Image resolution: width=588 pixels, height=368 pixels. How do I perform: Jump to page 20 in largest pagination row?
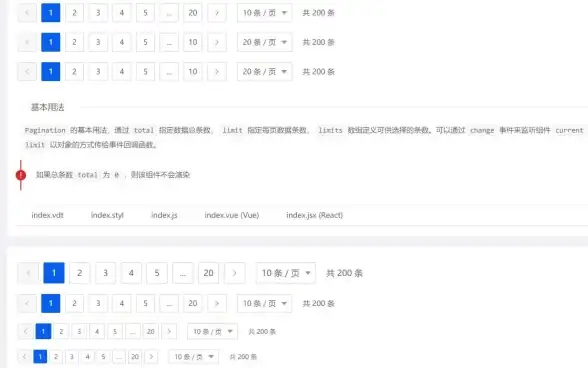208,273
